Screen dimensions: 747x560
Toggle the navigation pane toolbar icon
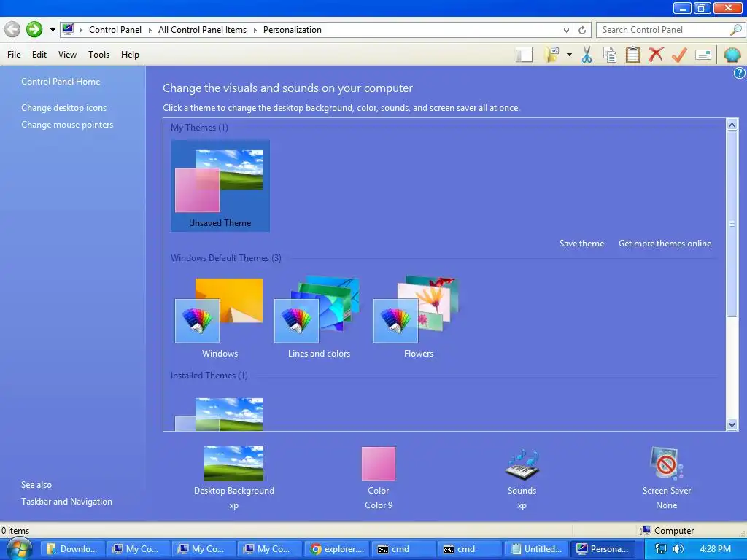(524, 55)
